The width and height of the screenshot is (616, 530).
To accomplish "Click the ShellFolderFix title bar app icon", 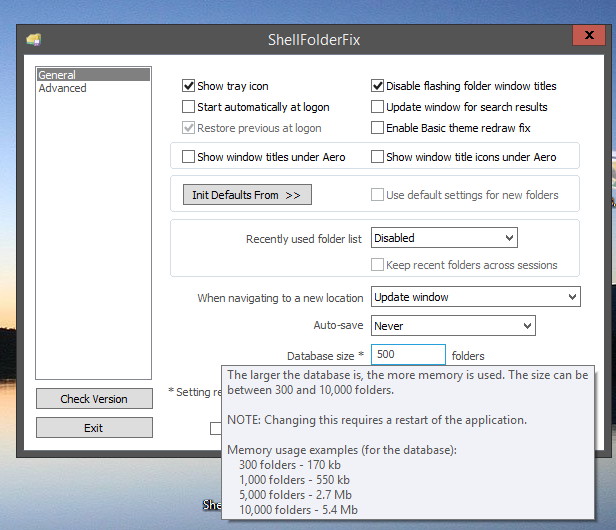I will click(34, 40).
